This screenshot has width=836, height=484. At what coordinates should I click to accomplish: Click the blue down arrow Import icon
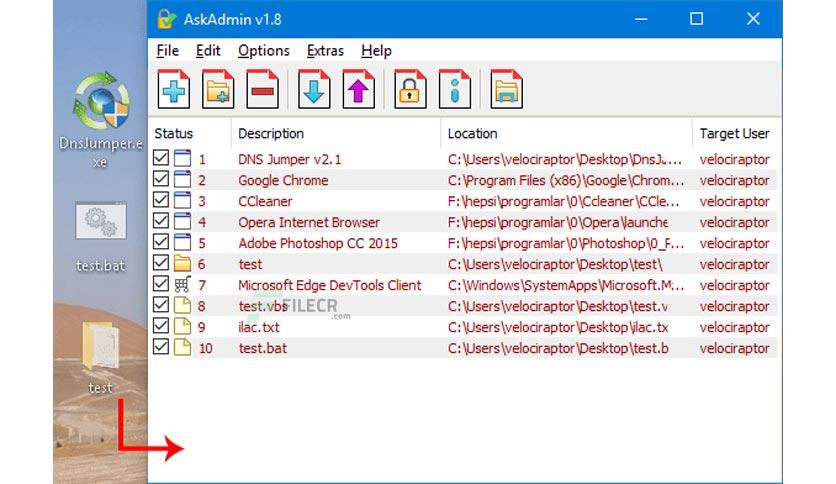[314, 90]
